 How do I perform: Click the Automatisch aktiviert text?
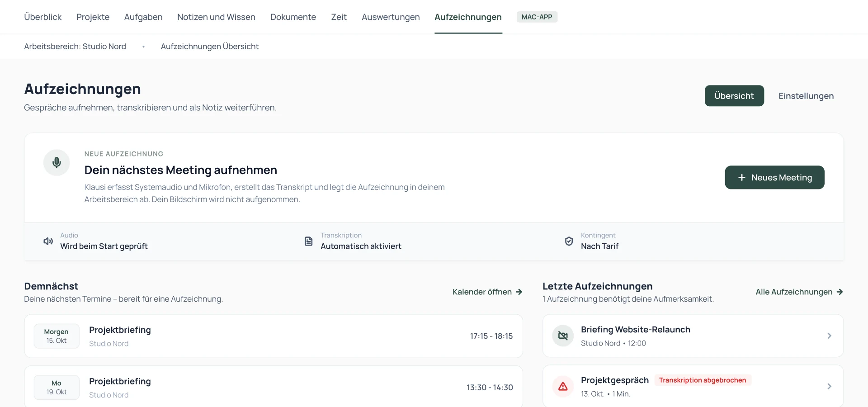click(x=361, y=246)
